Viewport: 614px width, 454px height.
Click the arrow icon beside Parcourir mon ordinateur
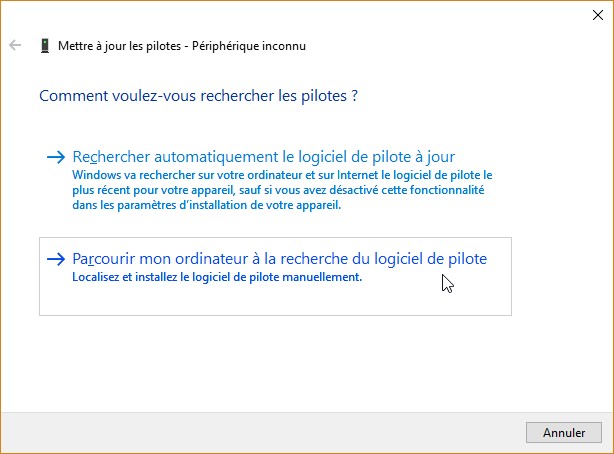point(56,259)
